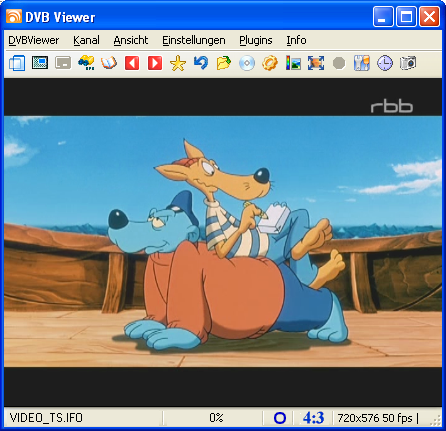Open the EPG binoculars icon
446x431 pixels.
[x=86, y=63]
